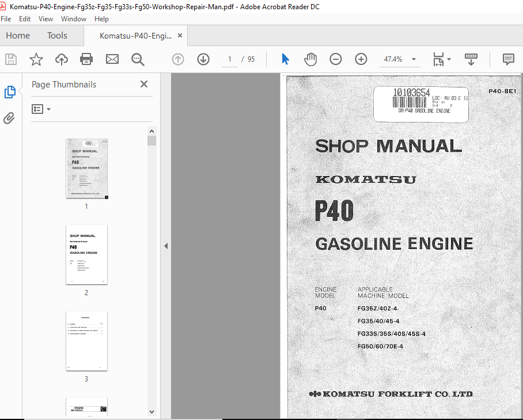The image size is (523, 420).
Task: Expand thumbnails options dropdown arrow
Action: pos(49,109)
